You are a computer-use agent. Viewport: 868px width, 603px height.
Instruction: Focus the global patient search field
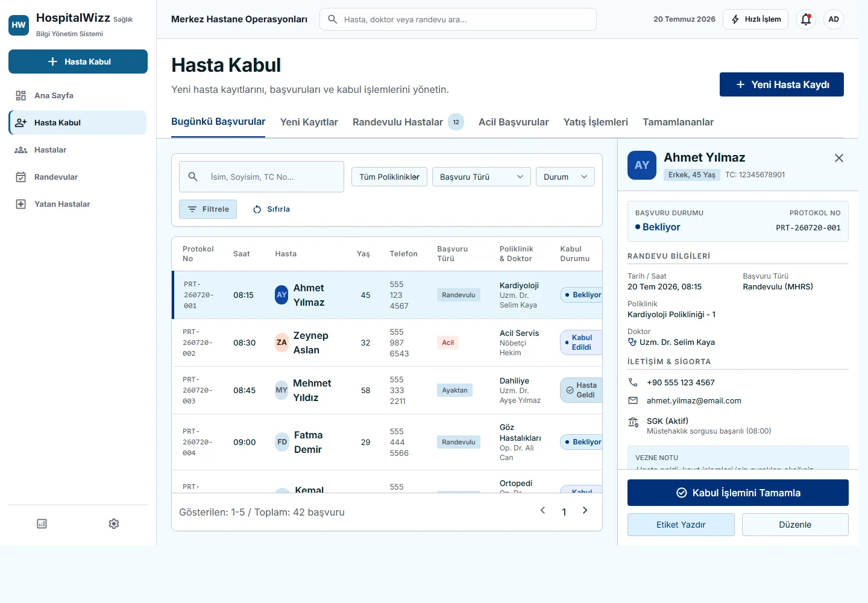458,19
